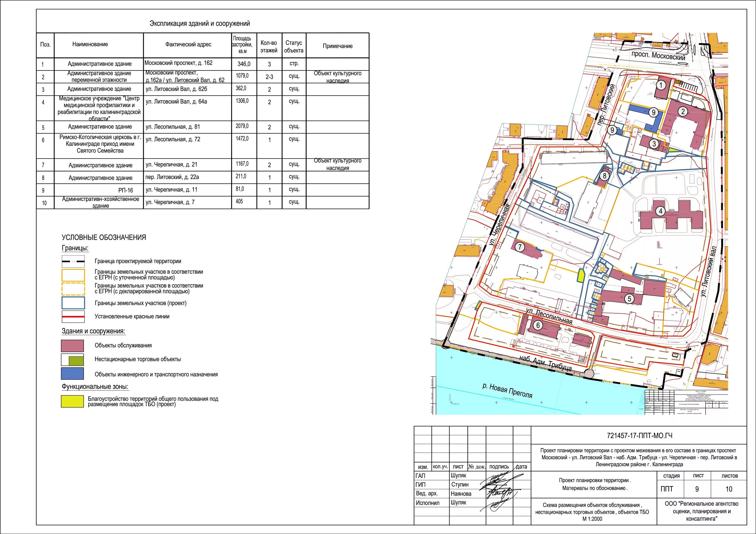
Task: Click the 'Наименование' table column header
Action: [x=90, y=44]
